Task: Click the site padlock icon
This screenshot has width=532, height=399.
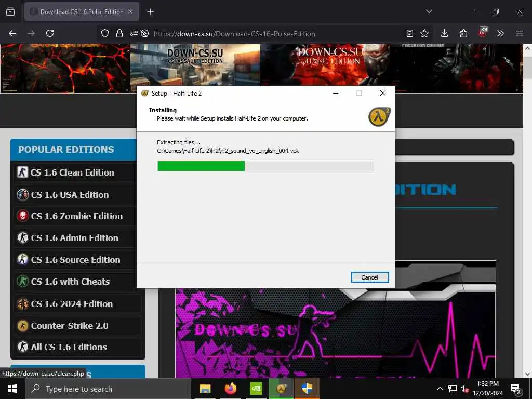Action: [119, 33]
